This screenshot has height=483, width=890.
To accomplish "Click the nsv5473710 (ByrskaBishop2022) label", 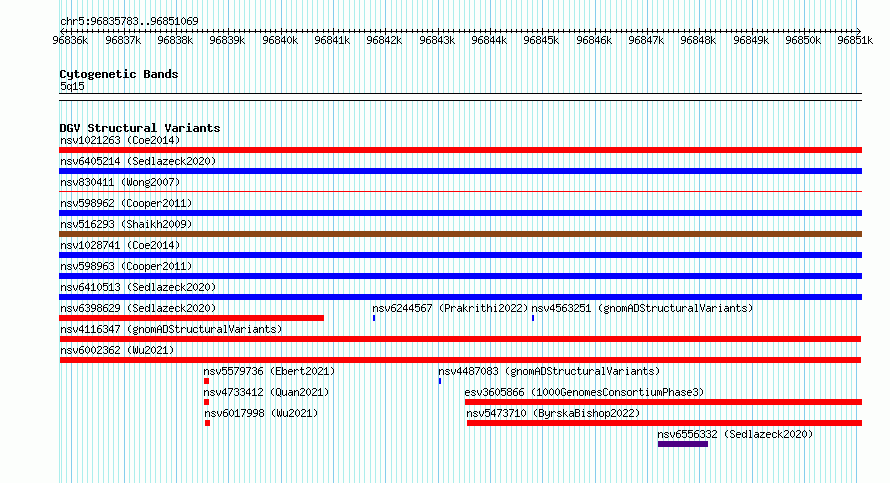I will pos(553,413).
